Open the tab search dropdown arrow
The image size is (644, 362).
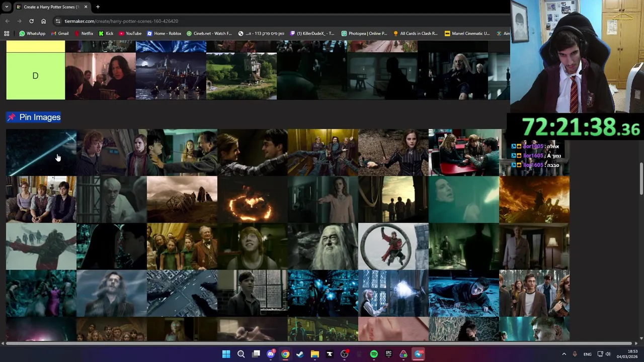click(x=7, y=7)
